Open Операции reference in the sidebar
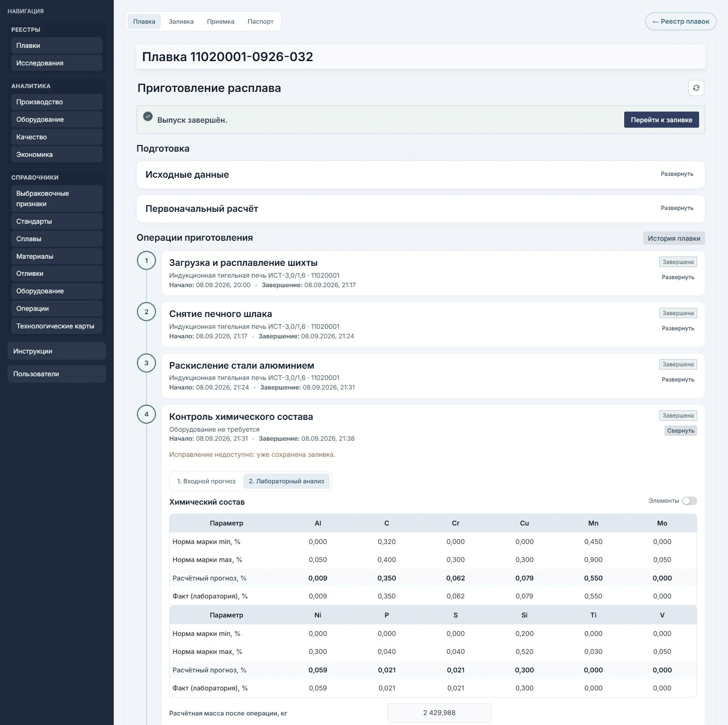This screenshot has height=725, width=728. click(x=57, y=308)
